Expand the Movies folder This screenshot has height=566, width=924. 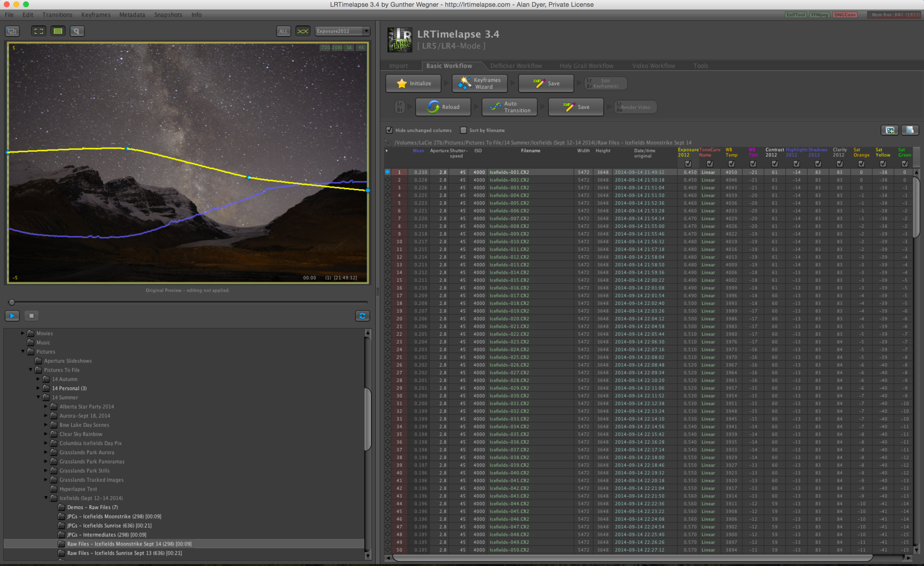coord(23,333)
